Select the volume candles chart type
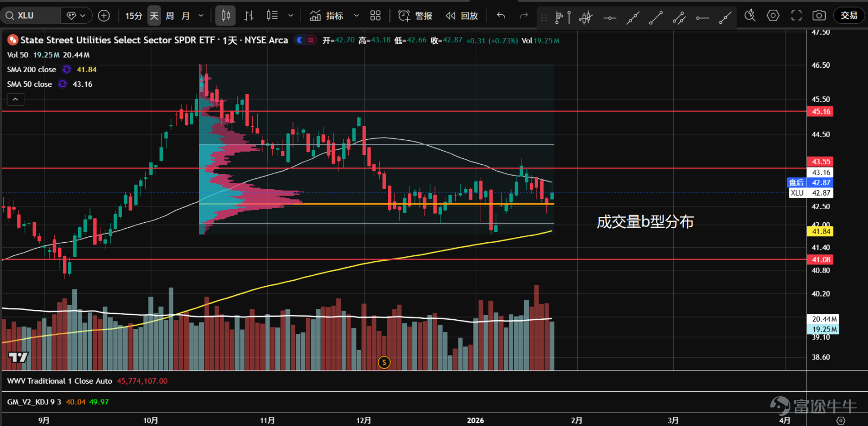This screenshot has height=426, width=868. pyautogui.click(x=272, y=16)
